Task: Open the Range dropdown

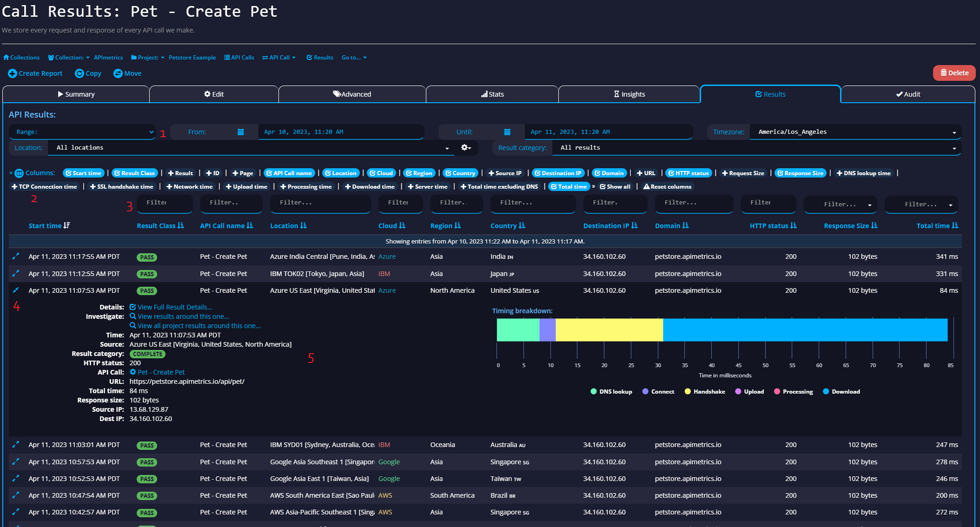Action: click(82, 132)
